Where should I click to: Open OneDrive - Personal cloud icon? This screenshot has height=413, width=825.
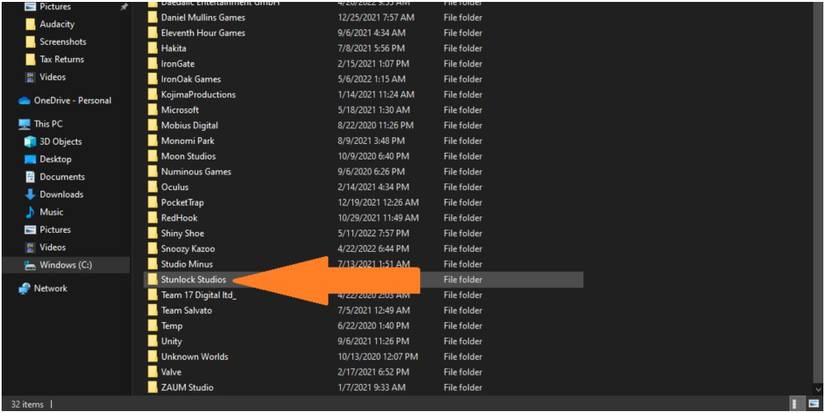tap(24, 101)
